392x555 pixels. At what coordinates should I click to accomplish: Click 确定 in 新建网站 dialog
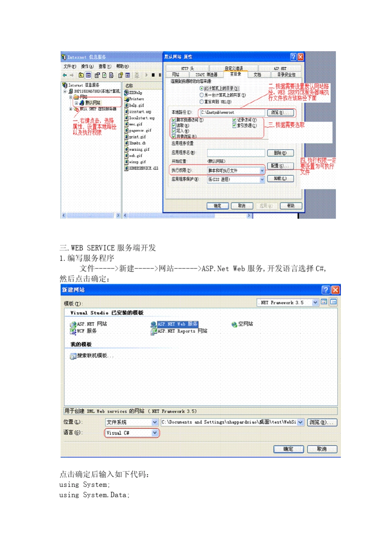tap(288, 449)
